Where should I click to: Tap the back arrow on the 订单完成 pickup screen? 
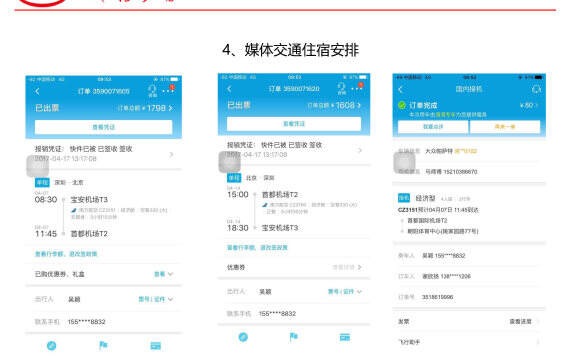(401, 89)
